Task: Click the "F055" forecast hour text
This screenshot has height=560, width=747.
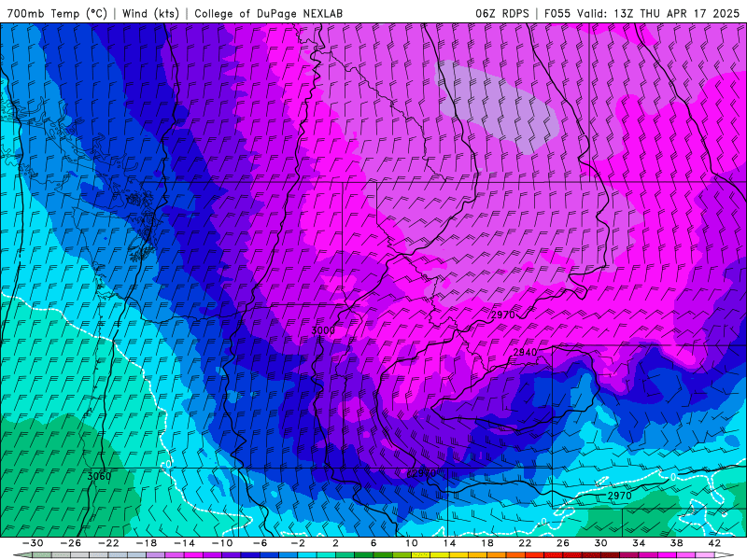Action: [557, 14]
